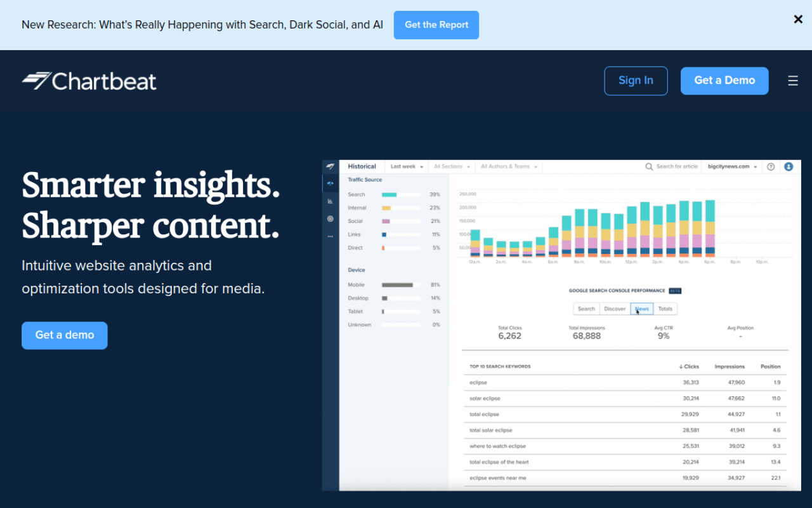Click the Get a demo hero button
Viewport: 812px width, 508px height.
(65, 335)
